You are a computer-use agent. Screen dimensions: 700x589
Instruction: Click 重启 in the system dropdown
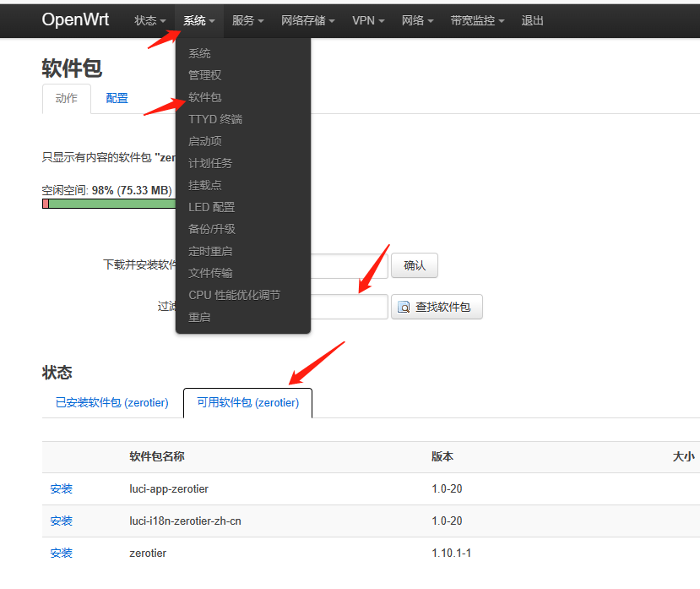tap(199, 317)
